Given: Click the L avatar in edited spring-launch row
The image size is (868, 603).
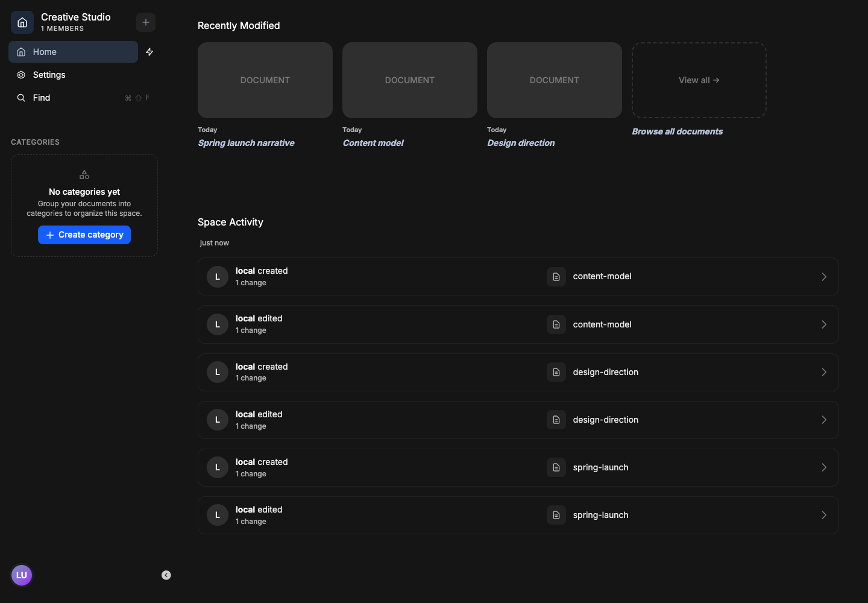Looking at the screenshot, I should (x=218, y=515).
